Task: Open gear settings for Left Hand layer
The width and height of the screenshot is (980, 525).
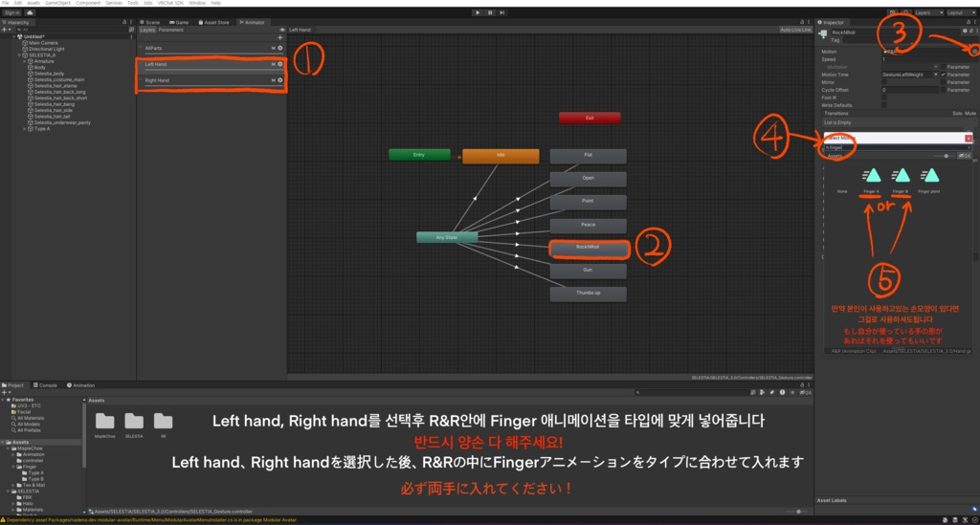Action: [x=280, y=64]
